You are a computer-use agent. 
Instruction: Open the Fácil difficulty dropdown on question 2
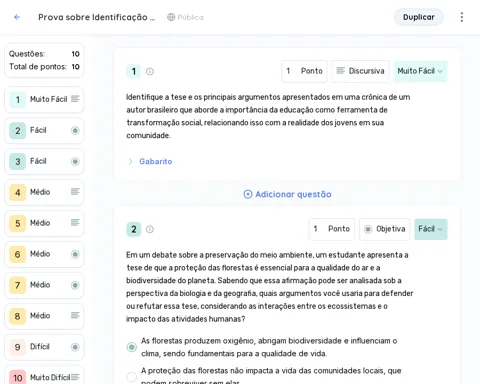(x=431, y=229)
